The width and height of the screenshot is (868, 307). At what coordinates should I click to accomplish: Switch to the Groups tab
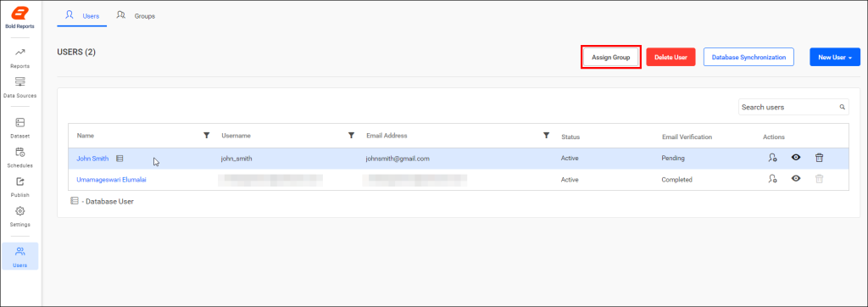click(136, 16)
